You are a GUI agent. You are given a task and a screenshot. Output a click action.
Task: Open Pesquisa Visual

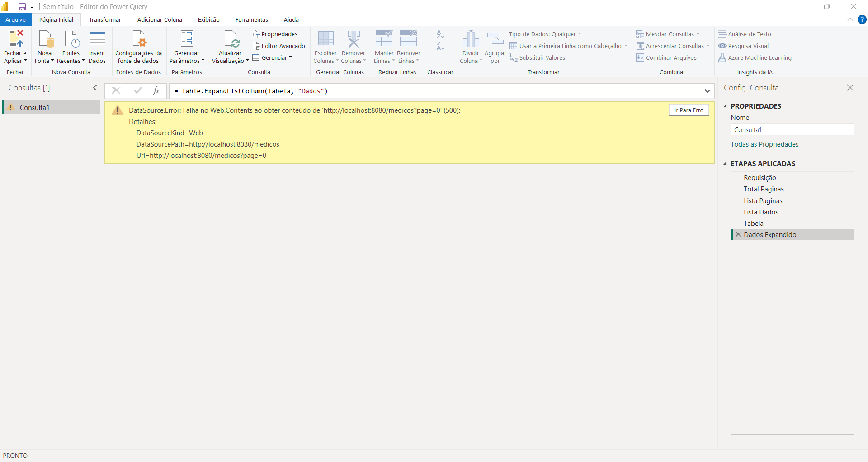[743, 46]
